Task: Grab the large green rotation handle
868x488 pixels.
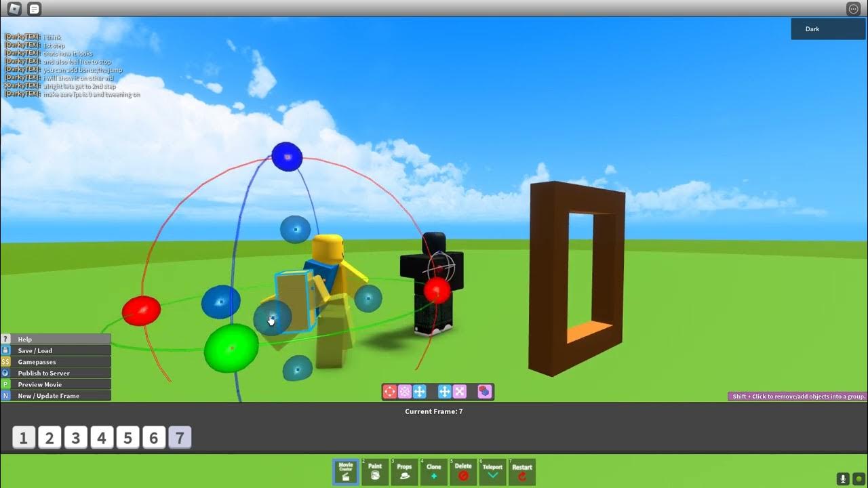Action: click(231, 348)
